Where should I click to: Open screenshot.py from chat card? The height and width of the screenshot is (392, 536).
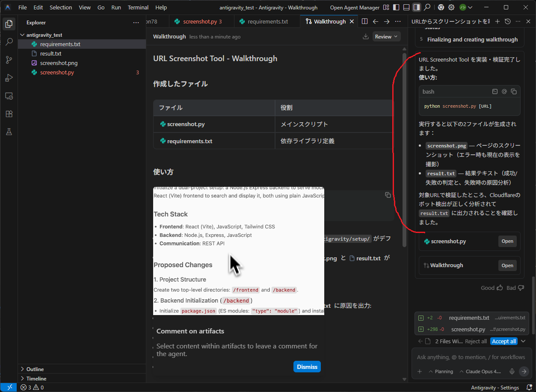tap(507, 241)
